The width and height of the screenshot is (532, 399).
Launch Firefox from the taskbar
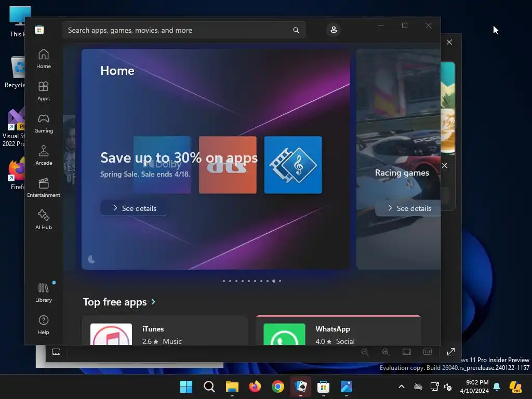pos(255,387)
